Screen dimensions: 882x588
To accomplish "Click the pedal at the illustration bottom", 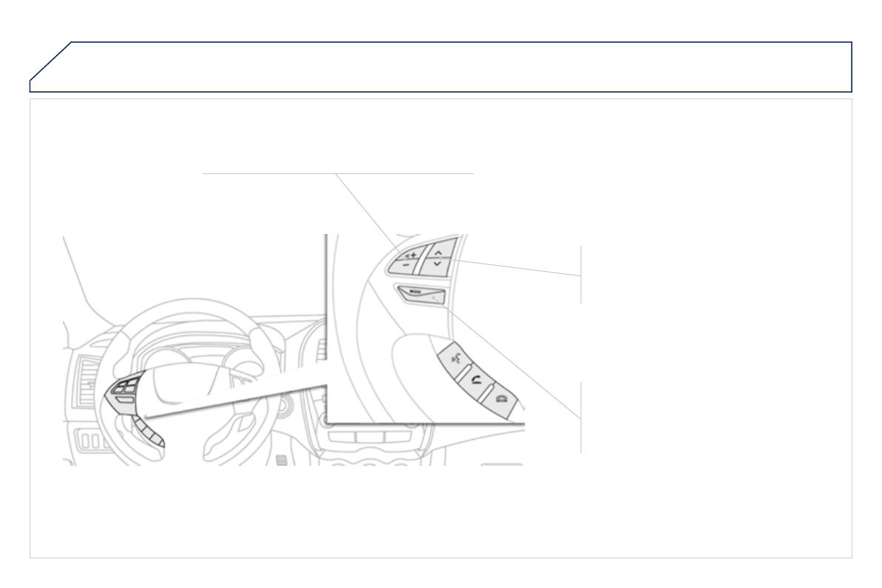I will (282, 460).
